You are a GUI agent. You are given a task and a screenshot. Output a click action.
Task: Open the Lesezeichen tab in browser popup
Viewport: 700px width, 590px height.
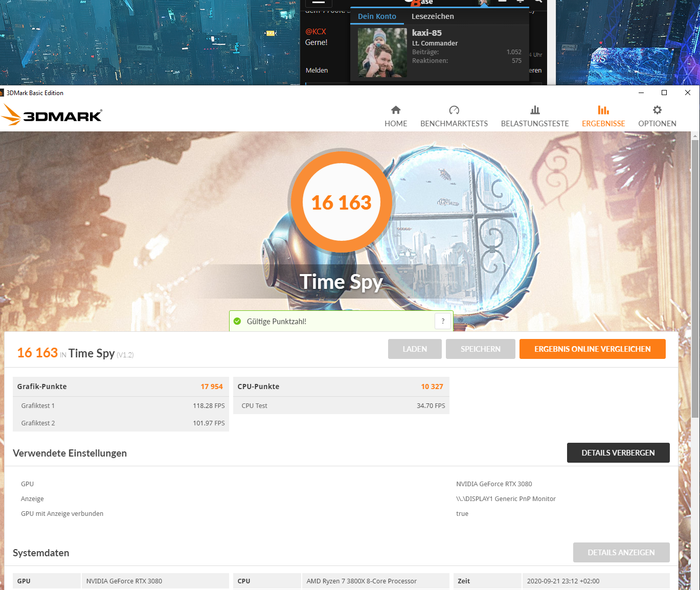pos(433,16)
